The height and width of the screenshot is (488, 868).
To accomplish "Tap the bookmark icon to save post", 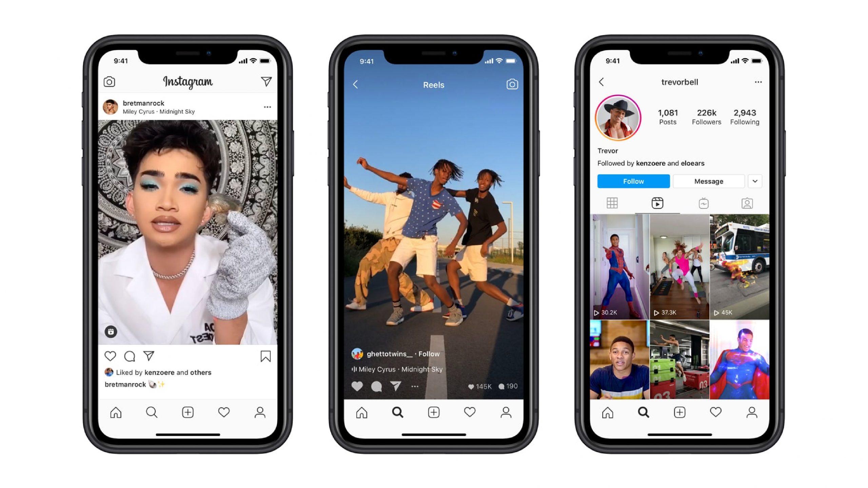I will click(267, 356).
